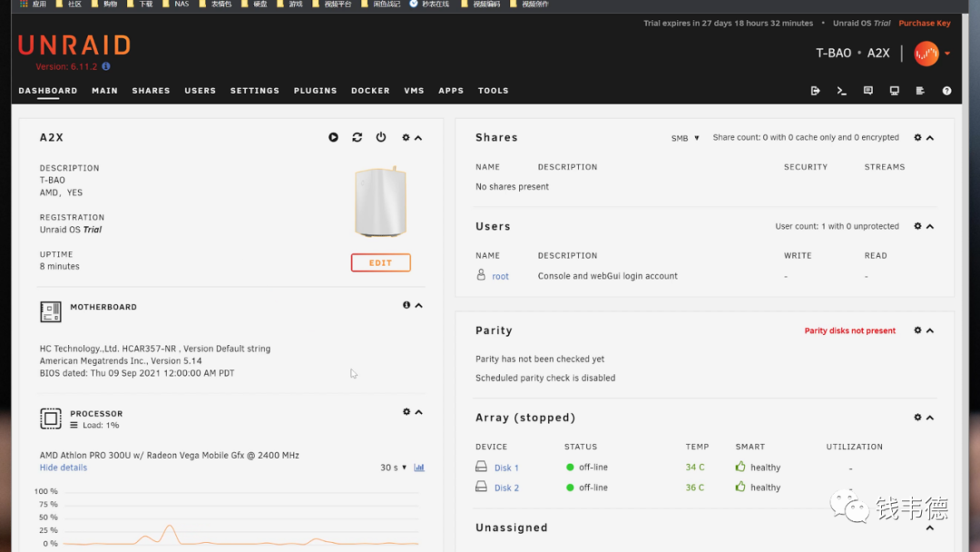Click the CPU chart icon
The width and height of the screenshot is (980, 552).
(419, 468)
